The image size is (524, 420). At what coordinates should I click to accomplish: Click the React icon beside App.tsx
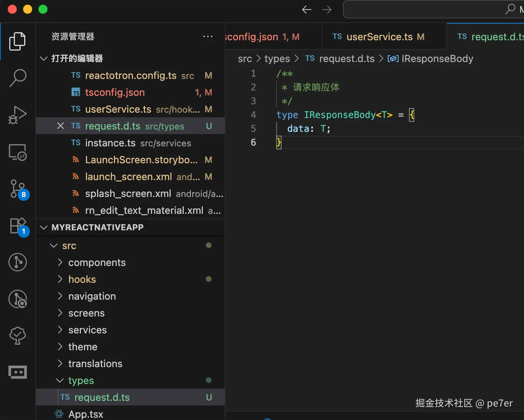pos(59,414)
